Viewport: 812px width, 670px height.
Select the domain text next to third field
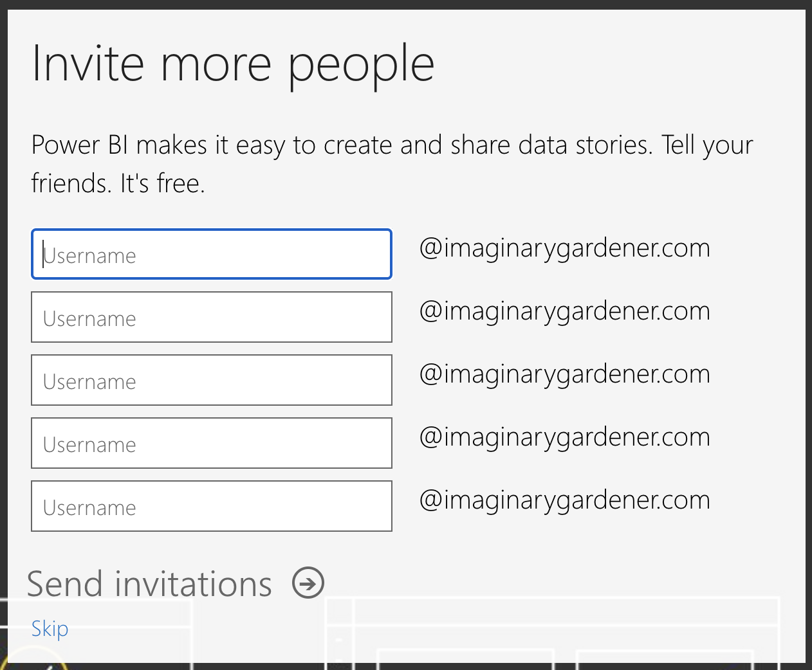(x=564, y=374)
